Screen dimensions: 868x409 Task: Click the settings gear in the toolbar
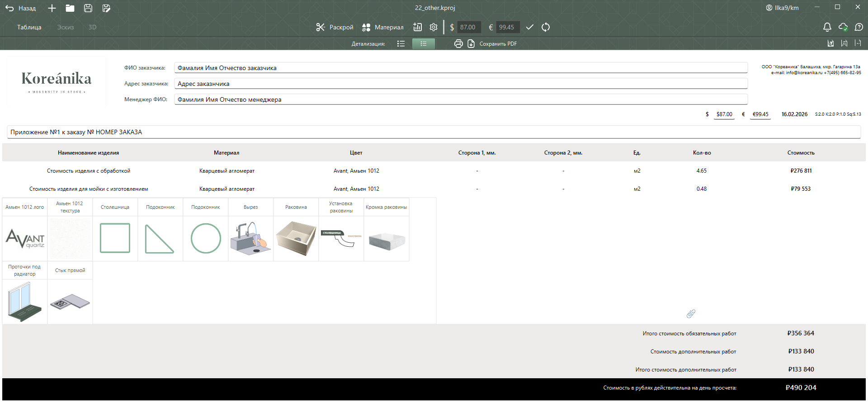pyautogui.click(x=434, y=27)
